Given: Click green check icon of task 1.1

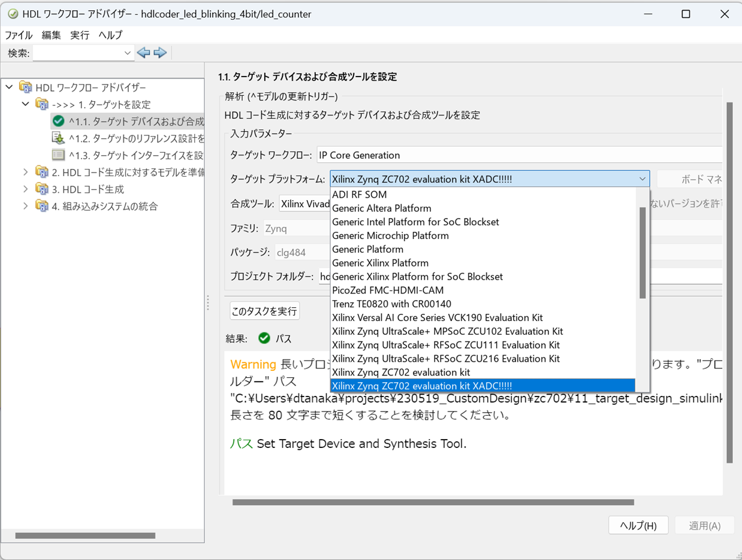Looking at the screenshot, I should point(58,121).
